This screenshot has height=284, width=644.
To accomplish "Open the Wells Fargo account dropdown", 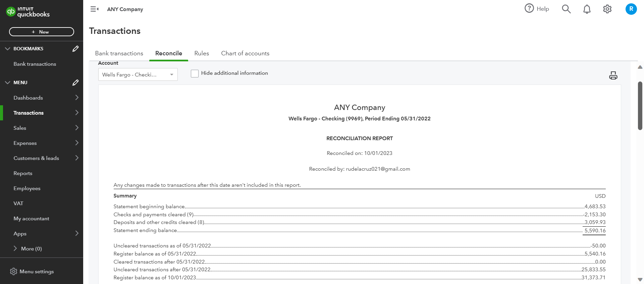I will 138,74.
